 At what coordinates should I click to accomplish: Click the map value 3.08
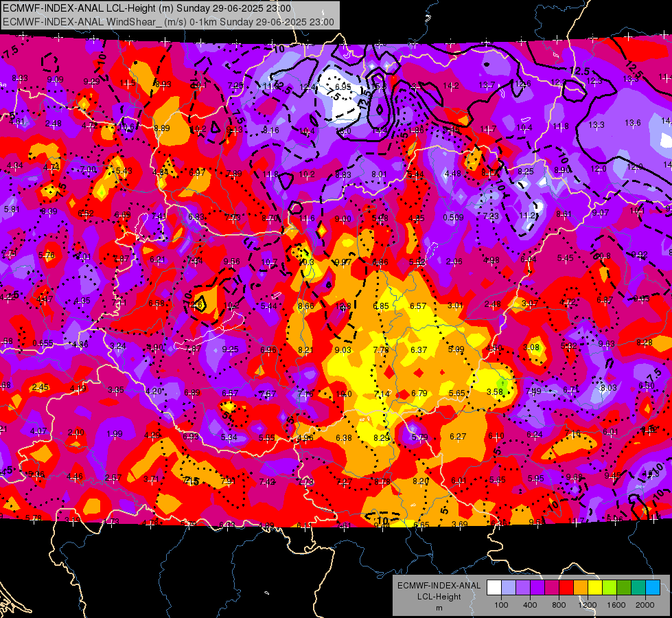tap(531, 347)
